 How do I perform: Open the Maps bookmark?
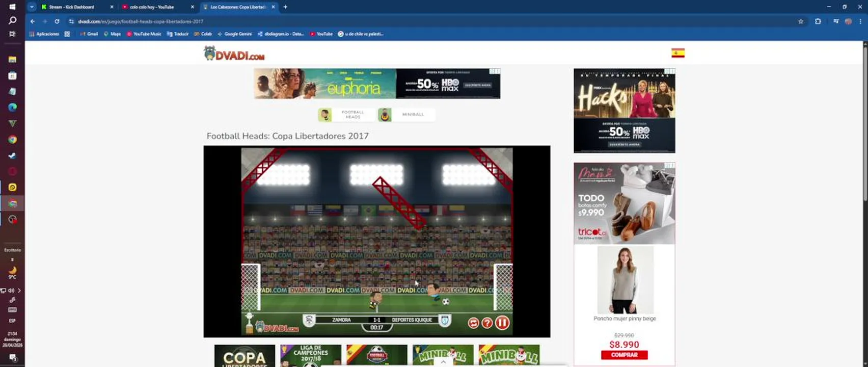tap(112, 34)
